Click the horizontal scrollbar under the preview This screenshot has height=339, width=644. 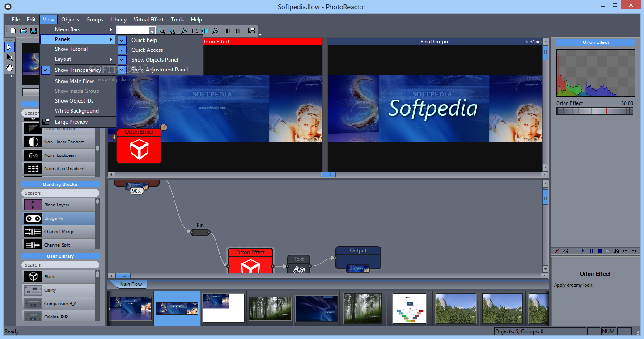pos(328,174)
